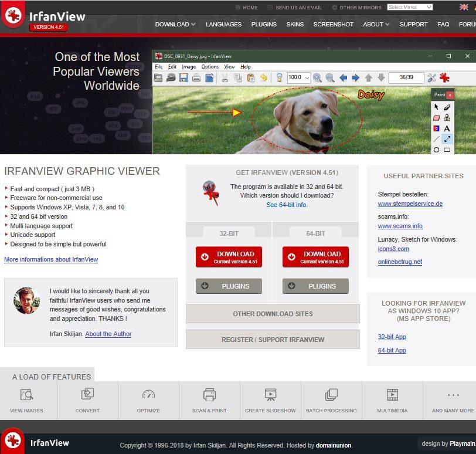Click the Paste clipboard toolbar icon
This screenshot has height=454, width=476.
pyautogui.click(x=251, y=78)
